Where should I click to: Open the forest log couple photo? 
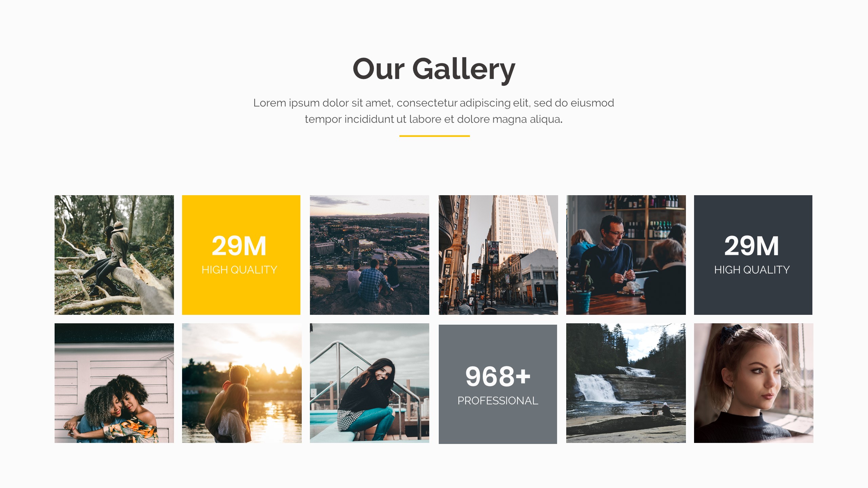pyautogui.click(x=114, y=255)
